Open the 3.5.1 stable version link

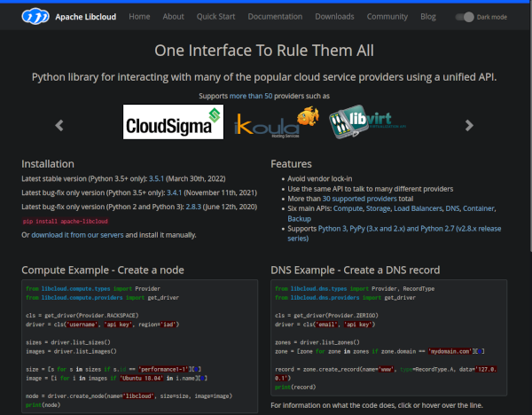(156, 179)
